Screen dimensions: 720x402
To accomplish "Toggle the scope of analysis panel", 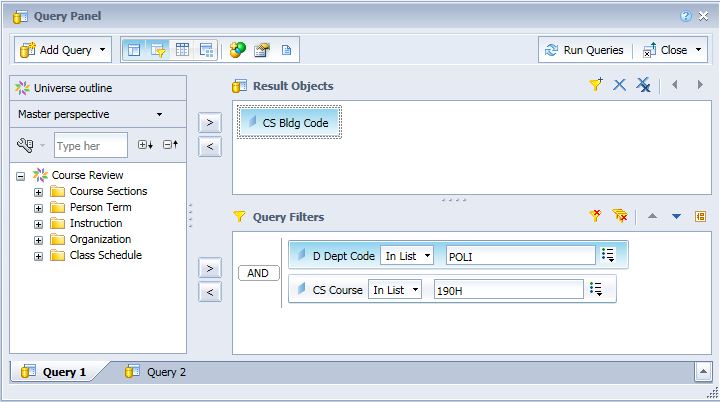I will [206, 50].
